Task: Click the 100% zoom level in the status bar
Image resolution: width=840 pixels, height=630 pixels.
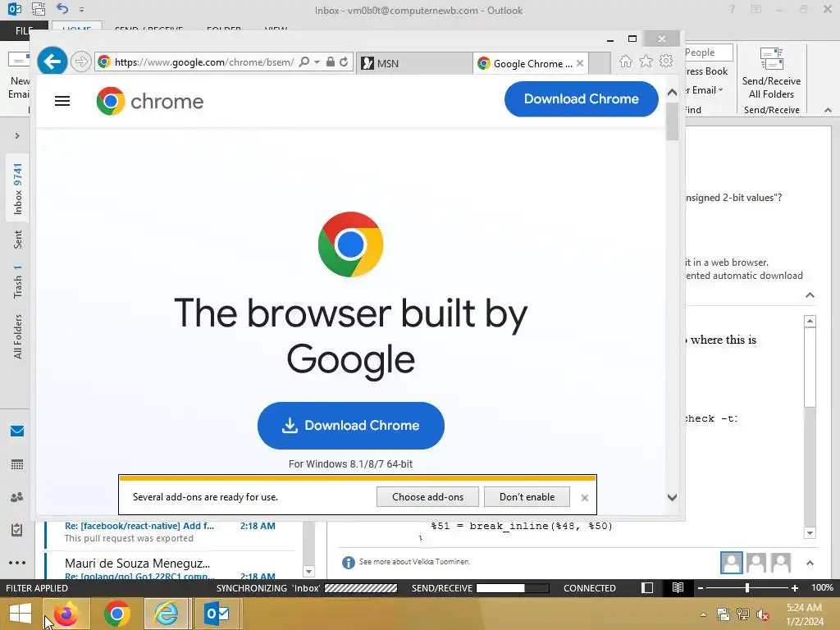Action: [822, 587]
